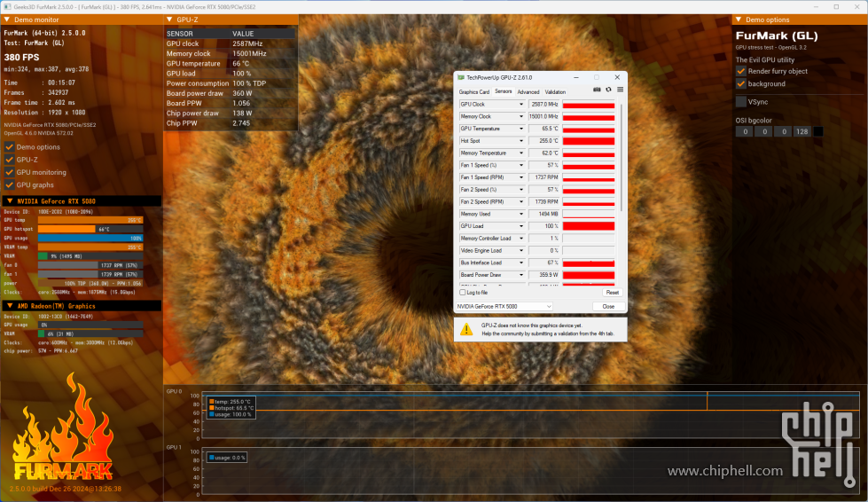868x502 pixels.
Task: Click the Video Engine Load sensor dropdown
Action: (521, 250)
